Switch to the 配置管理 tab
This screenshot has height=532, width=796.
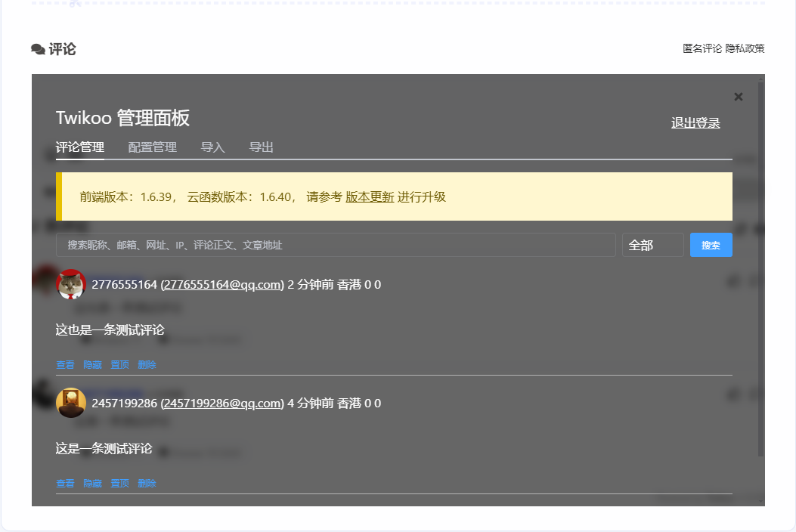click(x=152, y=147)
